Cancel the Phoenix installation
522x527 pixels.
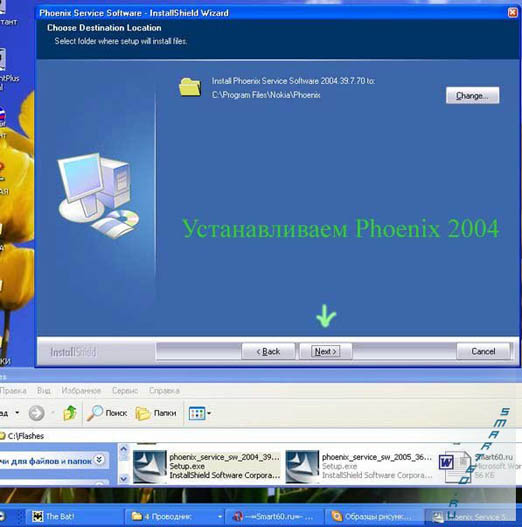pyautogui.click(x=483, y=351)
